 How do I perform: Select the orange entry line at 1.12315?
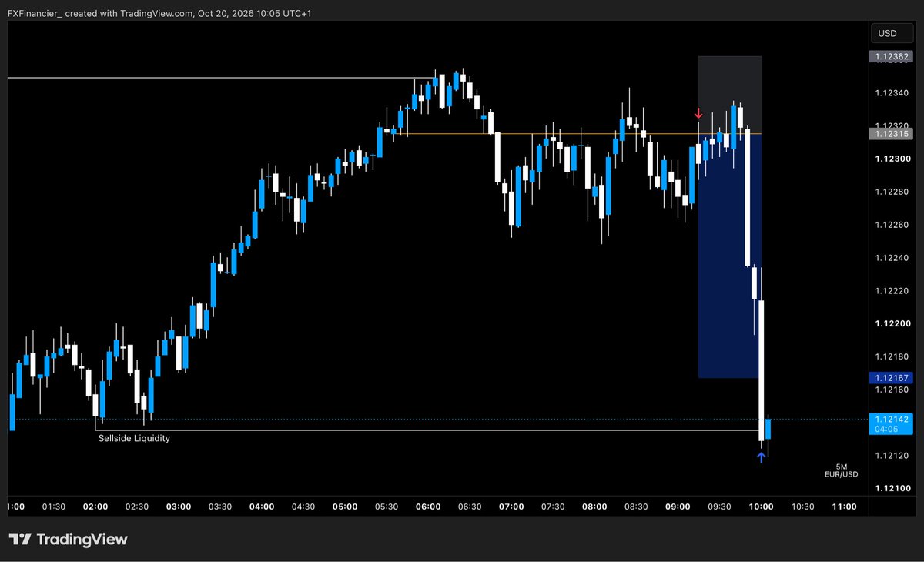(x=577, y=134)
